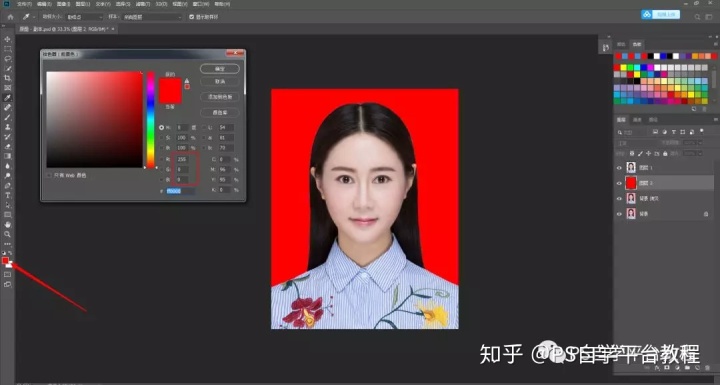Click the Home icon in the options bar
The height and width of the screenshot is (385, 720).
click(x=11, y=17)
